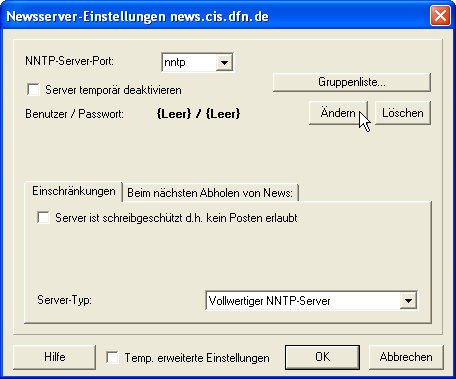The image size is (456, 379).
Task: Confirm settings with OK
Action: [x=322, y=357]
